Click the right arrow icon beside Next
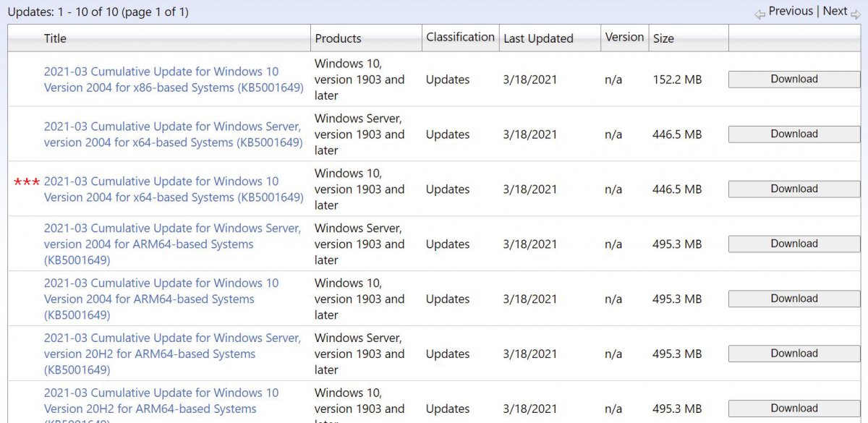This screenshot has height=423, width=868. click(x=856, y=14)
